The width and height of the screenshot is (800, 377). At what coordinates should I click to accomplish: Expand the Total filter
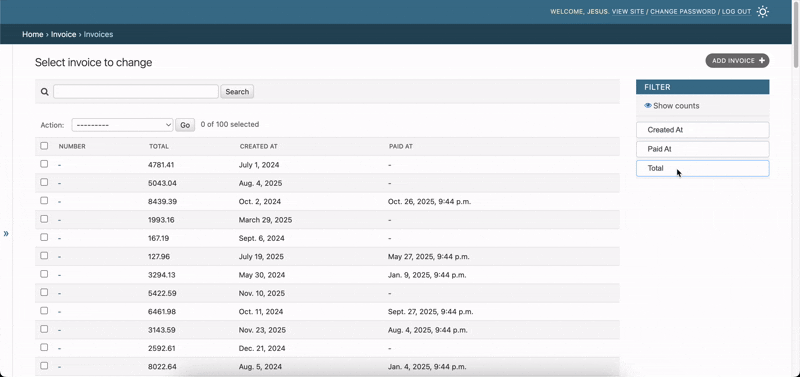[703, 168]
